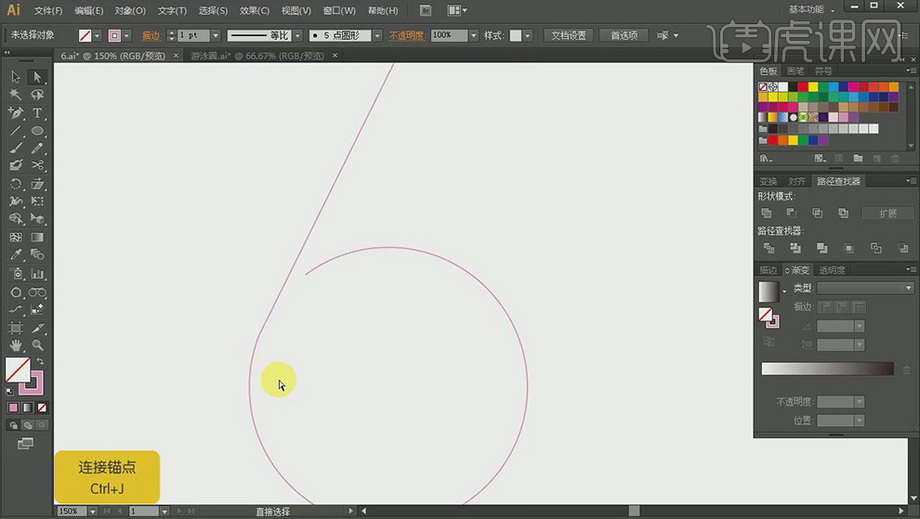The height and width of the screenshot is (519, 920).
Task: Choose the Zoom magnifier tool
Action: click(37, 345)
